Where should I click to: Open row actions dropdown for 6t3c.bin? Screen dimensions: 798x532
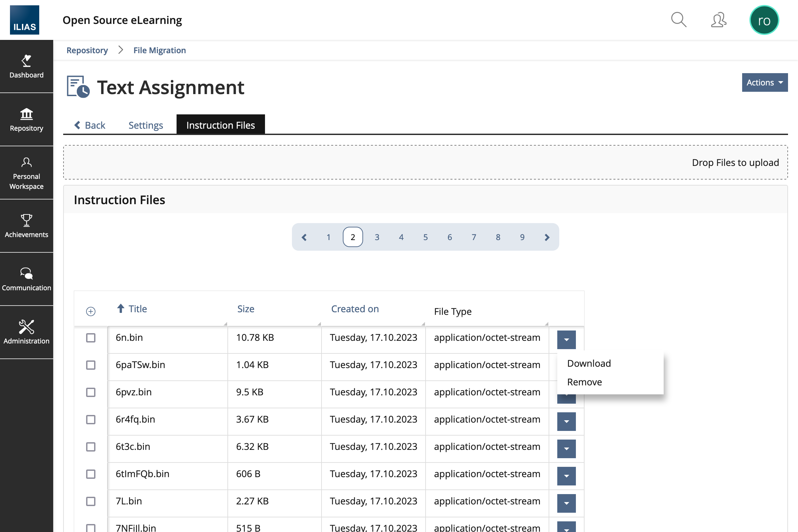pos(566,449)
